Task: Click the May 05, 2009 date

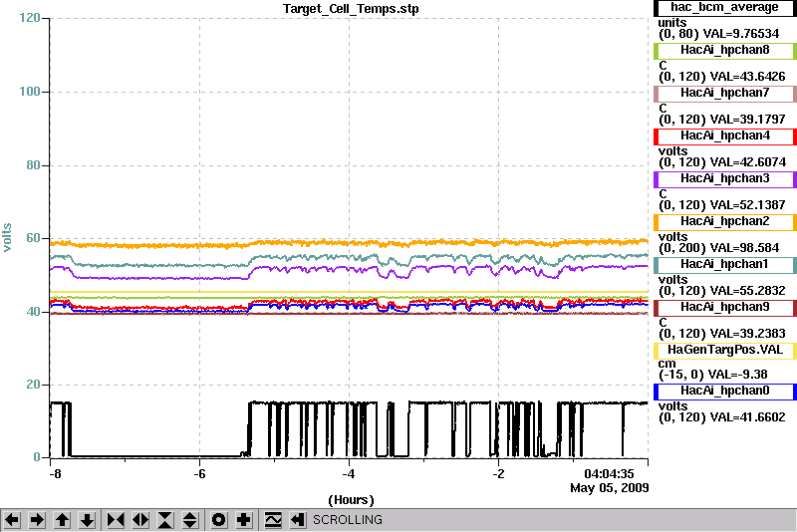Action: 610,488
